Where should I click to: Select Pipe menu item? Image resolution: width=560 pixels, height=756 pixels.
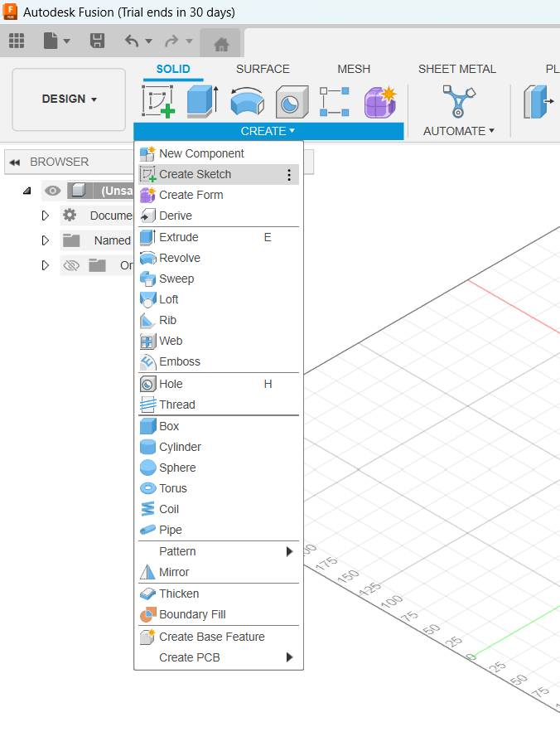coord(219,530)
